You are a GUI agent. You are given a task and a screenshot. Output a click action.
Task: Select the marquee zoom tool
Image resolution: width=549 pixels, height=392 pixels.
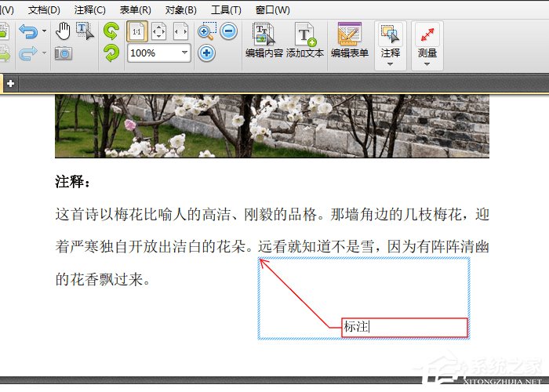[x=207, y=31]
